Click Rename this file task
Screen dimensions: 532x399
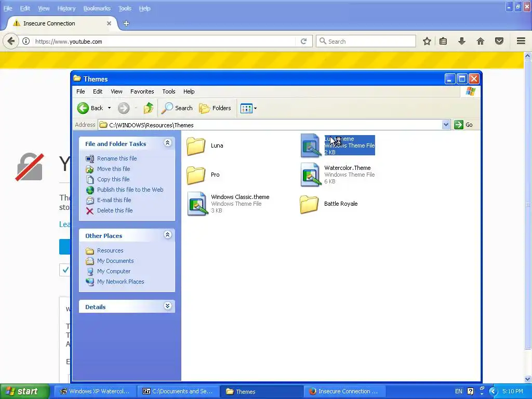(117, 158)
